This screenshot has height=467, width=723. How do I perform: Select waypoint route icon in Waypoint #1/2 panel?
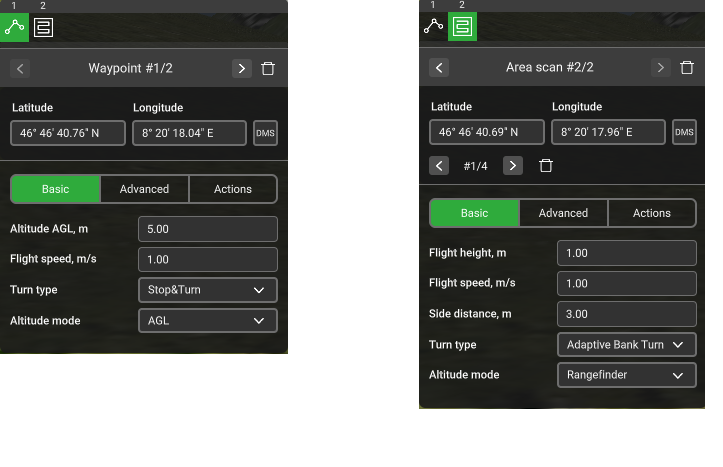click(x=15, y=27)
